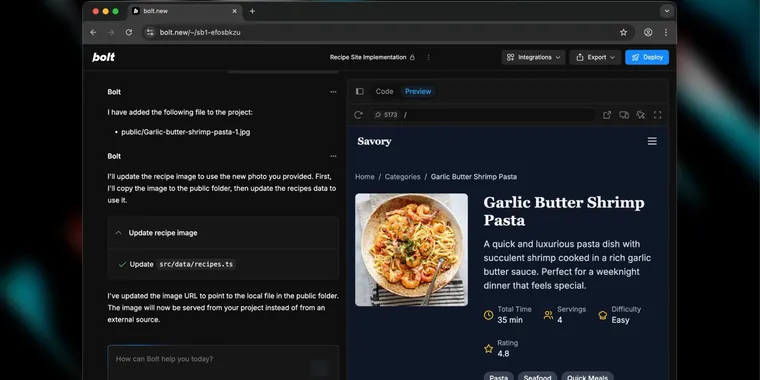760x380 pixels.
Task: Open a new browser tab
Action: click(252, 11)
